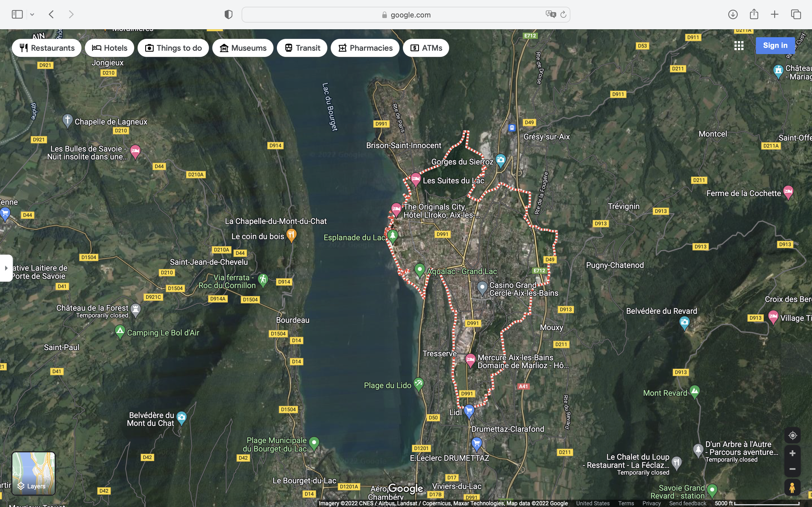
Task: Activate the Street View pegman
Action: tap(793, 488)
